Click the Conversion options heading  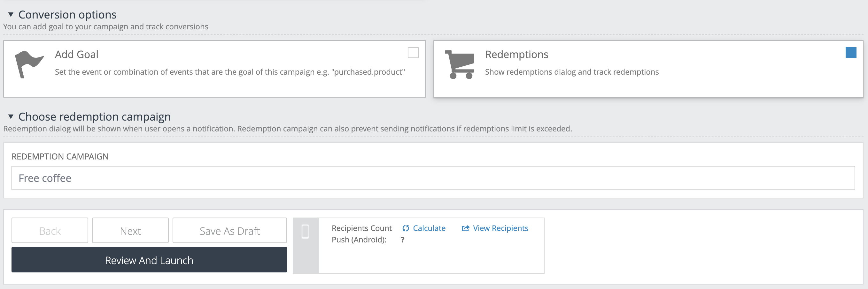pos(67,15)
